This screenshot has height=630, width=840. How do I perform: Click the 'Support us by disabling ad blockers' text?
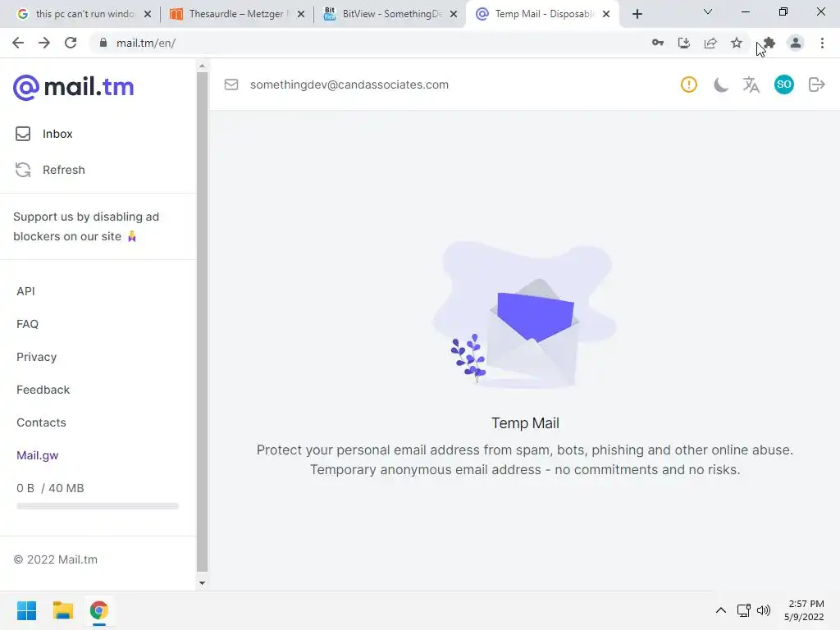coord(85,226)
